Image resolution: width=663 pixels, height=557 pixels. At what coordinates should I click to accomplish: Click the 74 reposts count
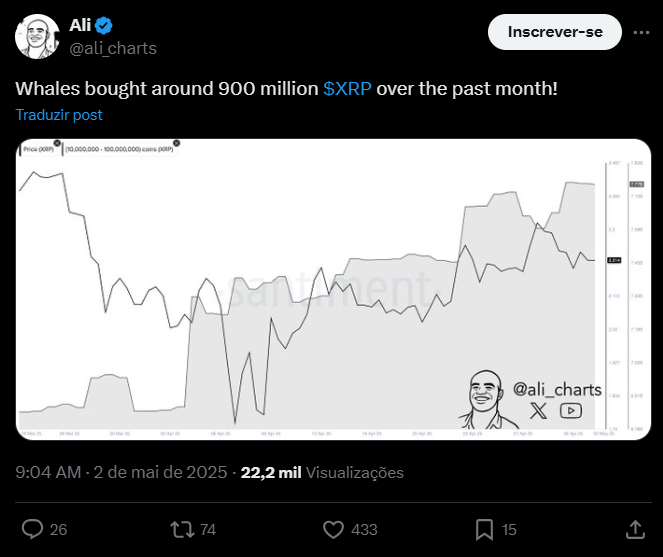tap(208, 529)
